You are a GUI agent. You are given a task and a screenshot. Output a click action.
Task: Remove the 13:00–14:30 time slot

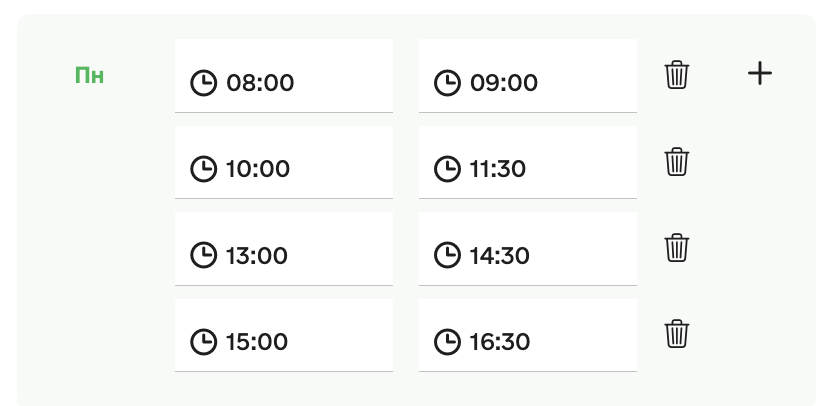tap(677, 247)
